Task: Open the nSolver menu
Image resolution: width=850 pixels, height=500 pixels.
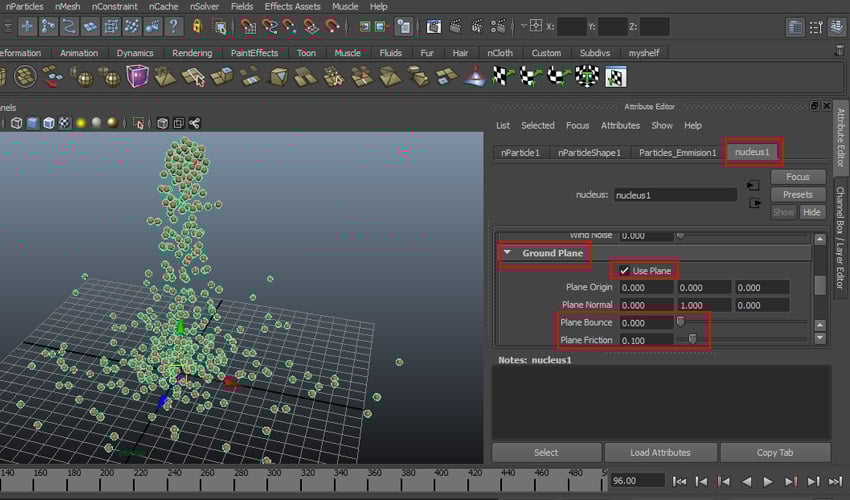Action: coord(204,6)
